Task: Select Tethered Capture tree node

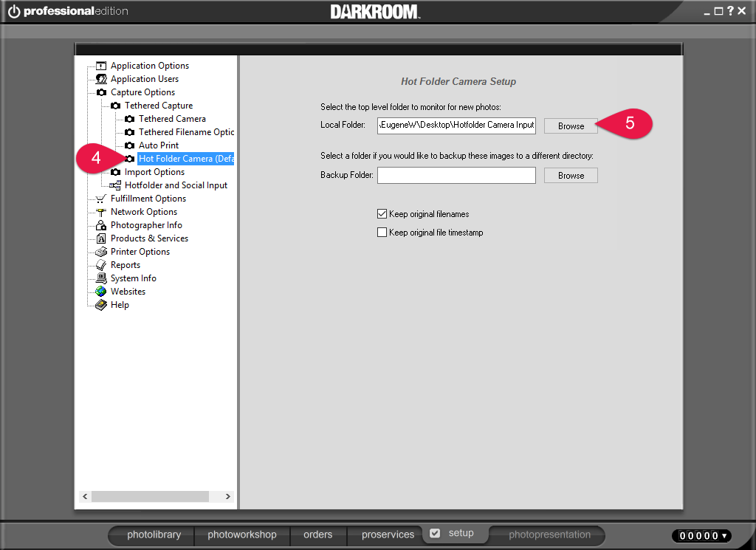Action: tap(159, 106)
